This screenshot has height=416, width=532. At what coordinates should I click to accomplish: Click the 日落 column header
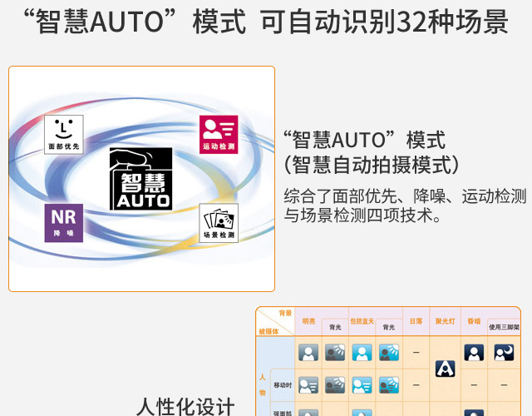coord(416,321)
